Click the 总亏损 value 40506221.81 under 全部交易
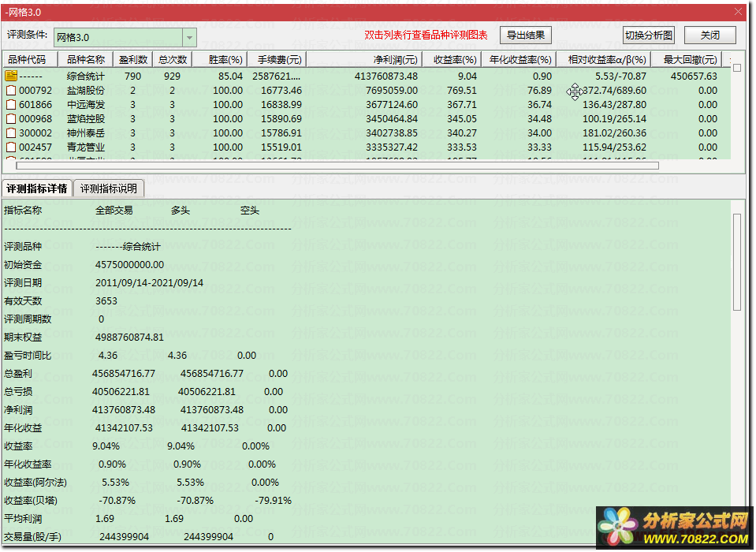Screen dimensions: 756x552 [x=121, y=392]
